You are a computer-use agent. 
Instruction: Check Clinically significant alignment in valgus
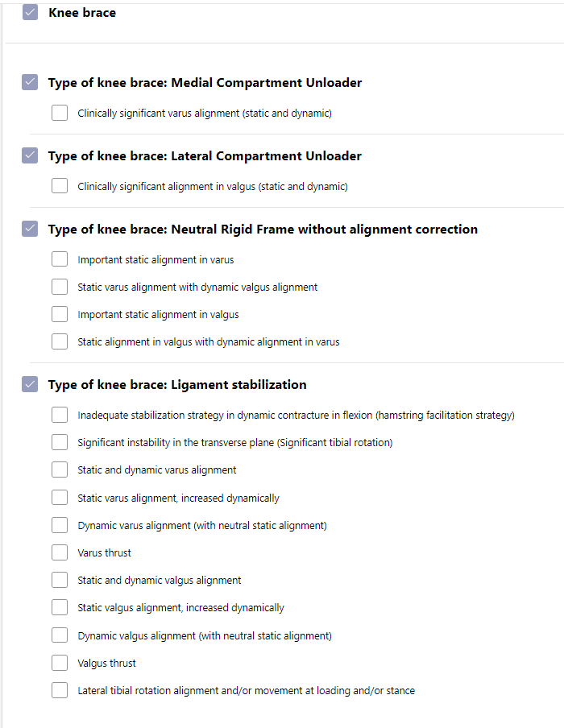coord(60,186)
